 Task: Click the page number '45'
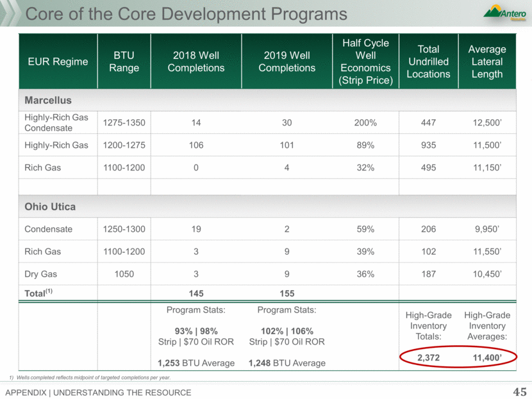[x=520, y=392]
